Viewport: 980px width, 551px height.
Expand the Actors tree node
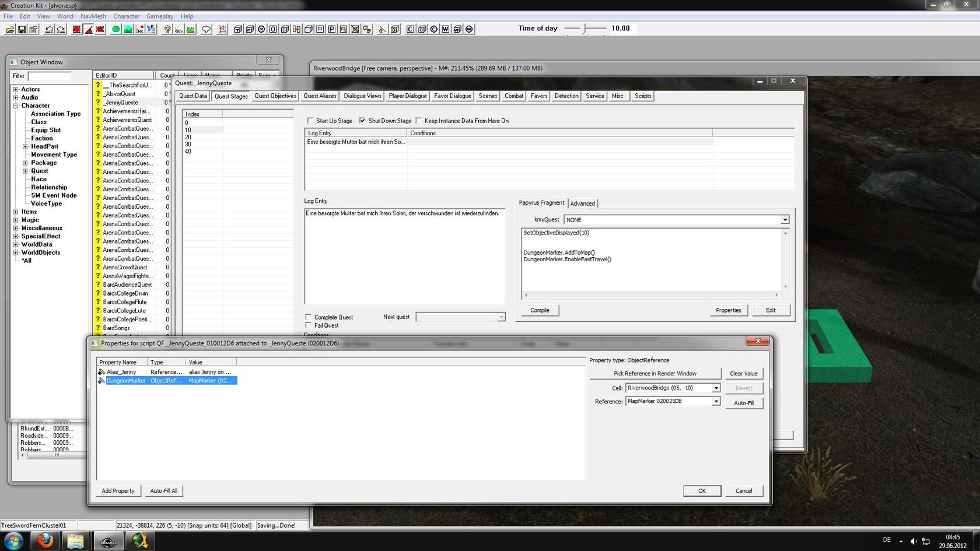coord(16,89)
